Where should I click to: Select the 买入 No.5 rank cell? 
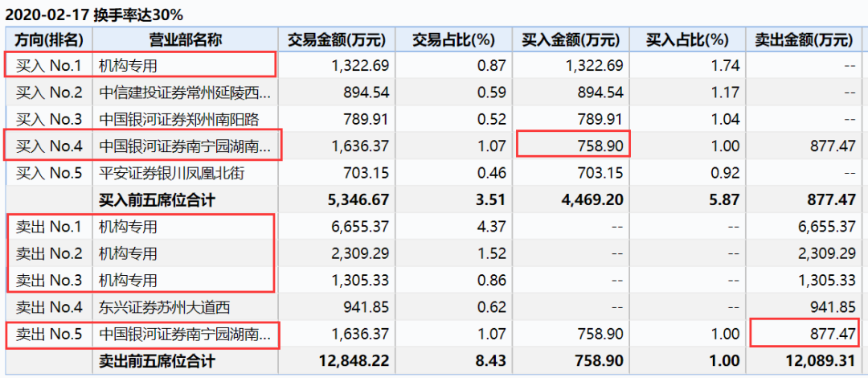coord(49,174)
